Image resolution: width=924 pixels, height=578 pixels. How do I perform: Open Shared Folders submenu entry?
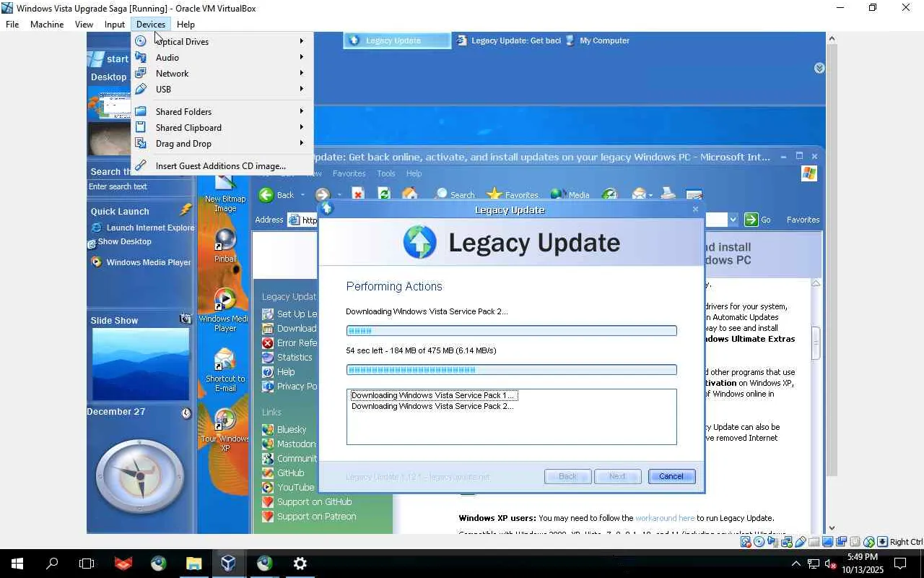pos(222,111)
